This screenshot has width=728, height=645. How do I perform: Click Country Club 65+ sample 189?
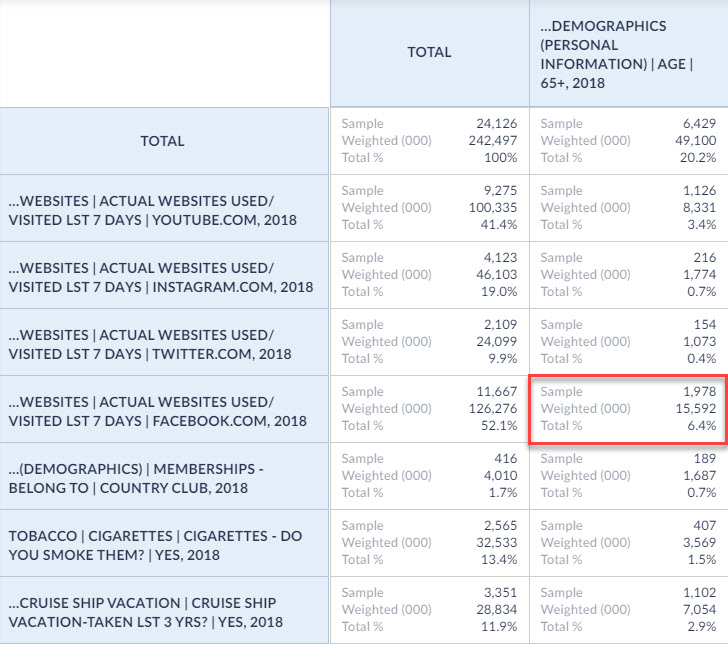705,458
